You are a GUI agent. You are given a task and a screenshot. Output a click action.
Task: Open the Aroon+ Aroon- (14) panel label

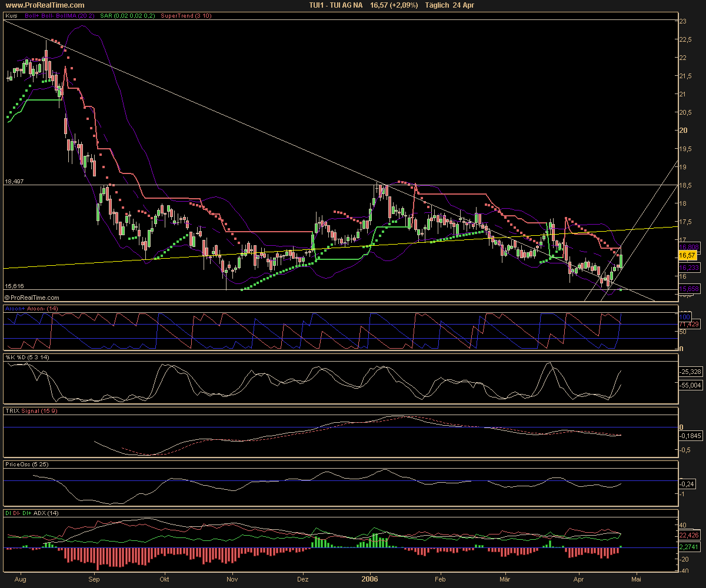coord(31,308)
